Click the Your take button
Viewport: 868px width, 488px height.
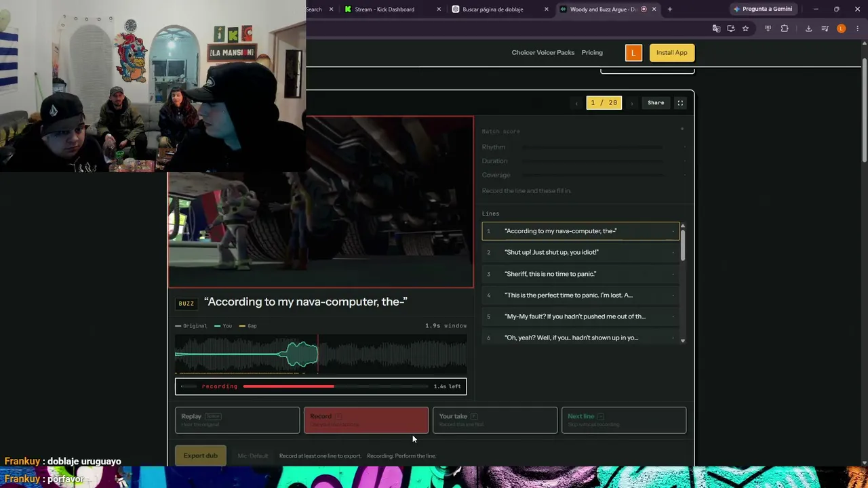(495, 420)
